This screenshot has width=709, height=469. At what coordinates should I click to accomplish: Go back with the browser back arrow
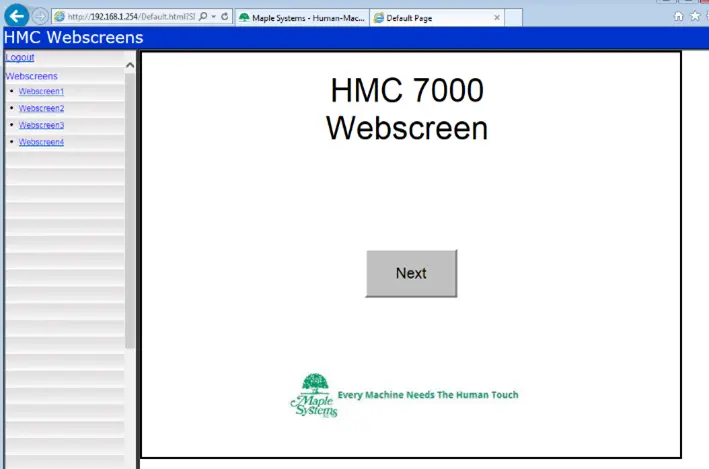click(x=17, y=16)
